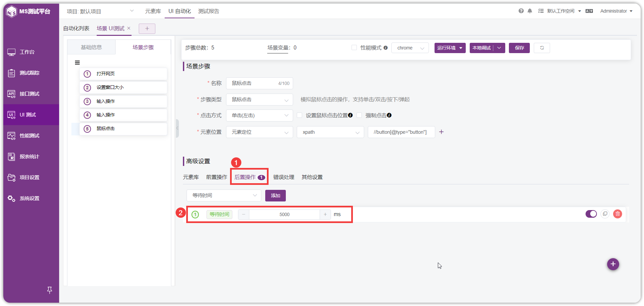Viewport: 644px width, 306px height.
Task: Open the 测试报告 top menu
Action: pyautogui.click(x=209, y=11)
